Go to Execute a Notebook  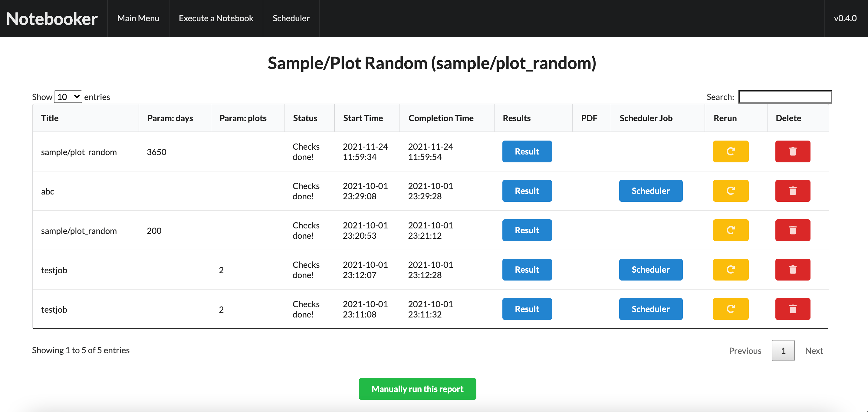pos(216,18)
